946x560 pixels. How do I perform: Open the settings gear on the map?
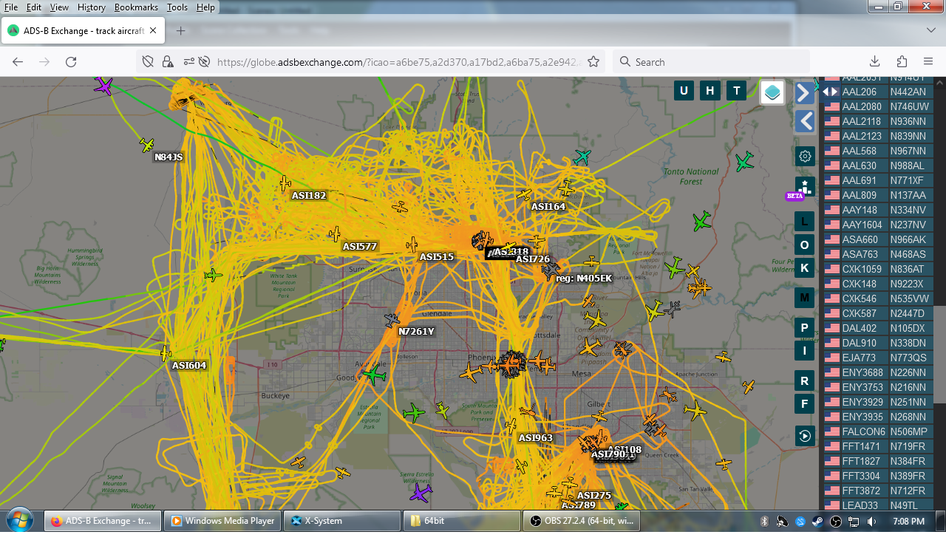[x=805, y=156]
